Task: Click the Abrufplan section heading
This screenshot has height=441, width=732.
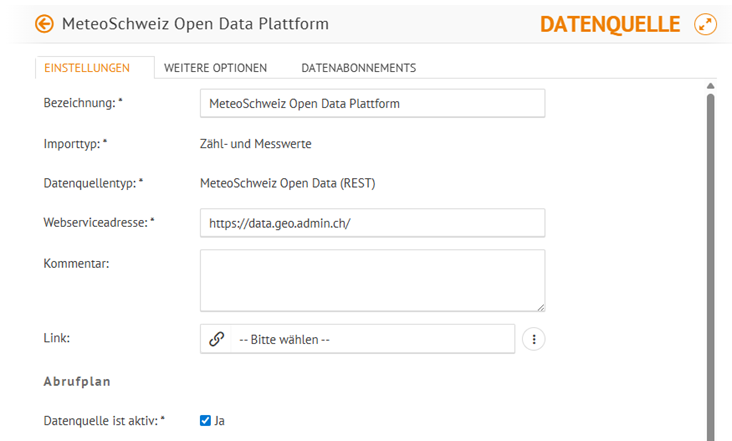Action: pyautogui.click(x=77, y=381)
